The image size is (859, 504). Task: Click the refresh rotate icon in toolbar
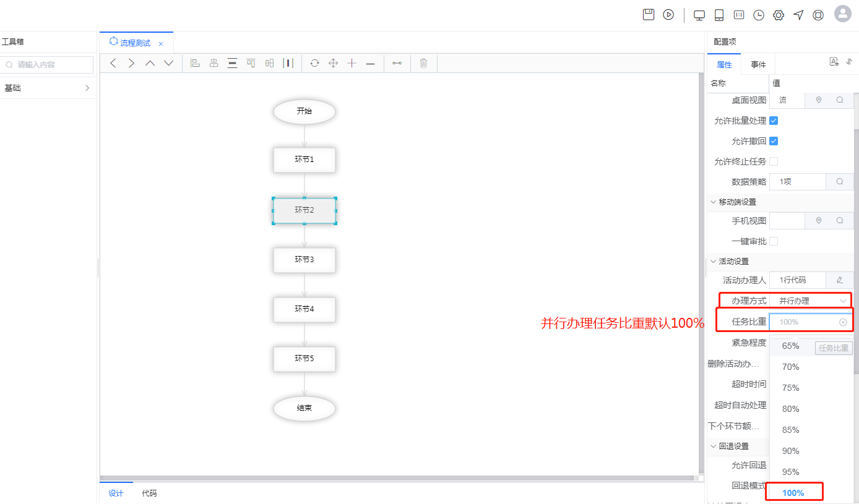[x=314, y=63]
